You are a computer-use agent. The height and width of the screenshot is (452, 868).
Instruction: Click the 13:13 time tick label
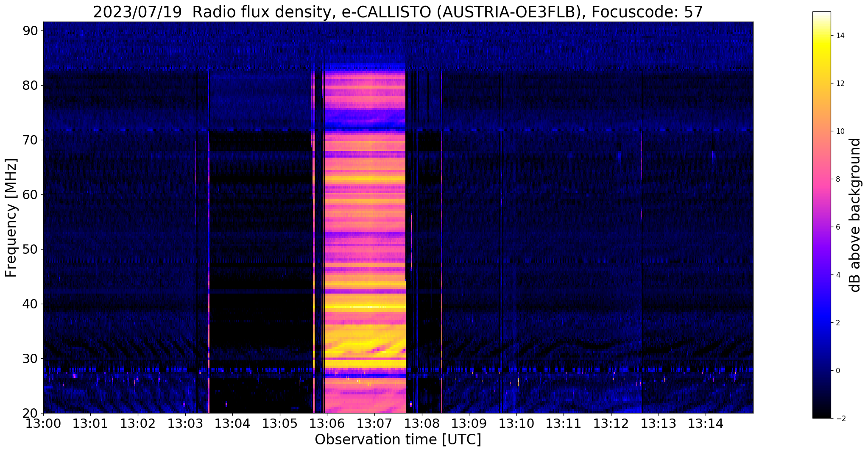659,423
